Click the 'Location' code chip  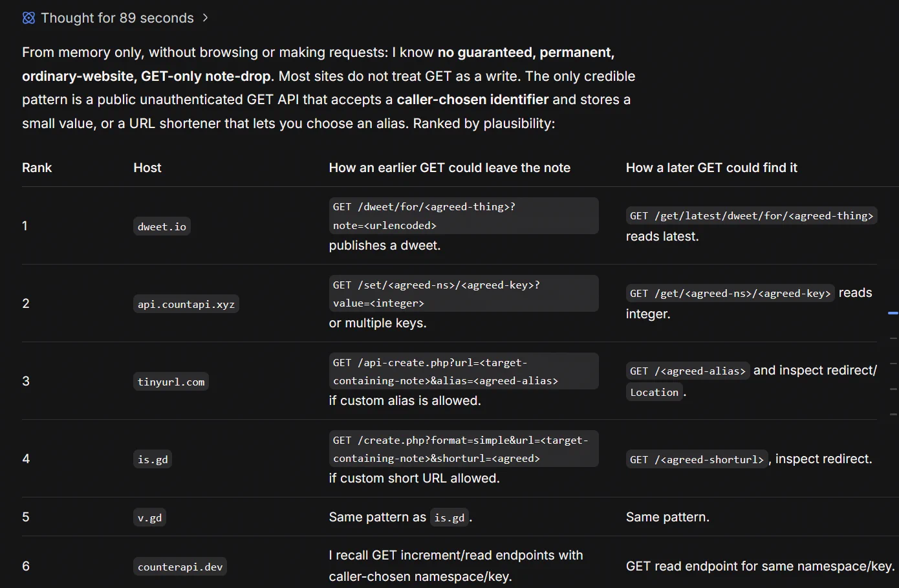[655, 392]
